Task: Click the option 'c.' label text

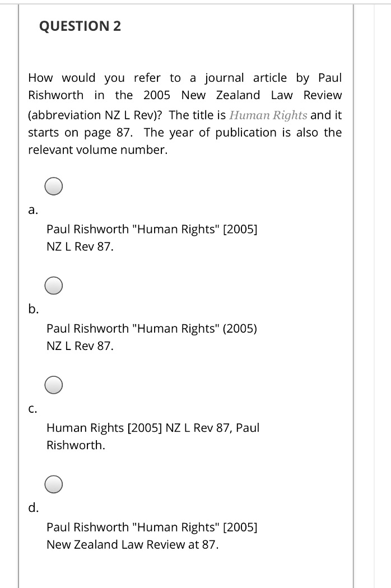Action: 32,408
